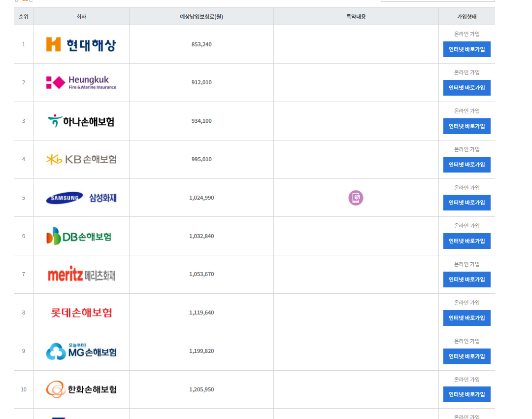
Task: Click the Hyundai Marine logo
Action: click(81, 44)
